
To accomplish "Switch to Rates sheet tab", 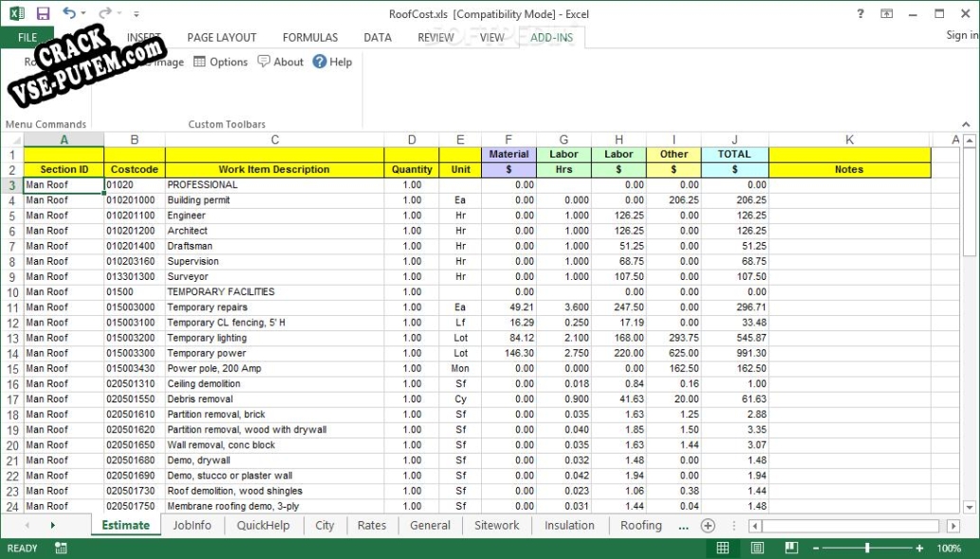I will [372, 525].
